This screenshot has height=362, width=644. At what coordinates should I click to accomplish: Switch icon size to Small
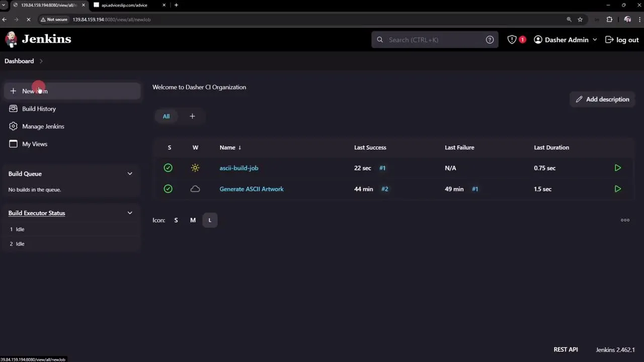(x=176, y=220)
